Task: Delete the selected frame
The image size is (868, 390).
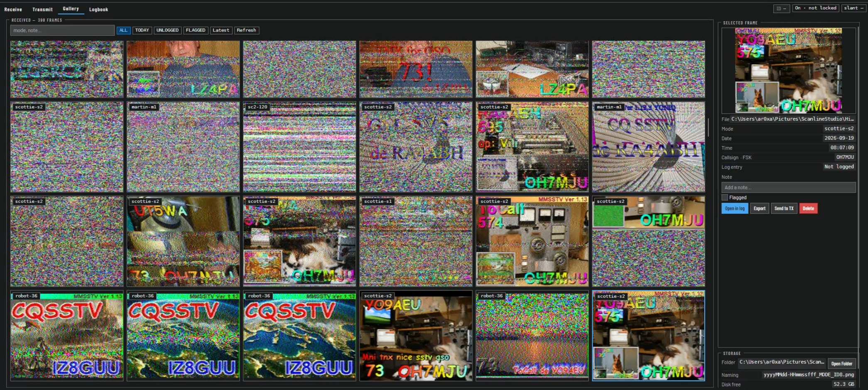Action: pos(808,208)
